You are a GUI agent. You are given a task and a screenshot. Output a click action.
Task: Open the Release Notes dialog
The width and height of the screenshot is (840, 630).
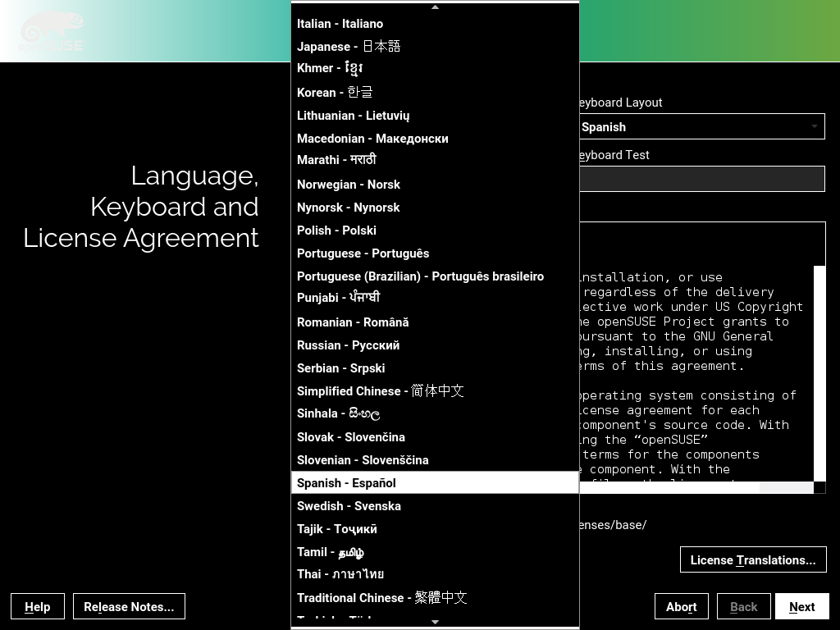pos(129,607)
